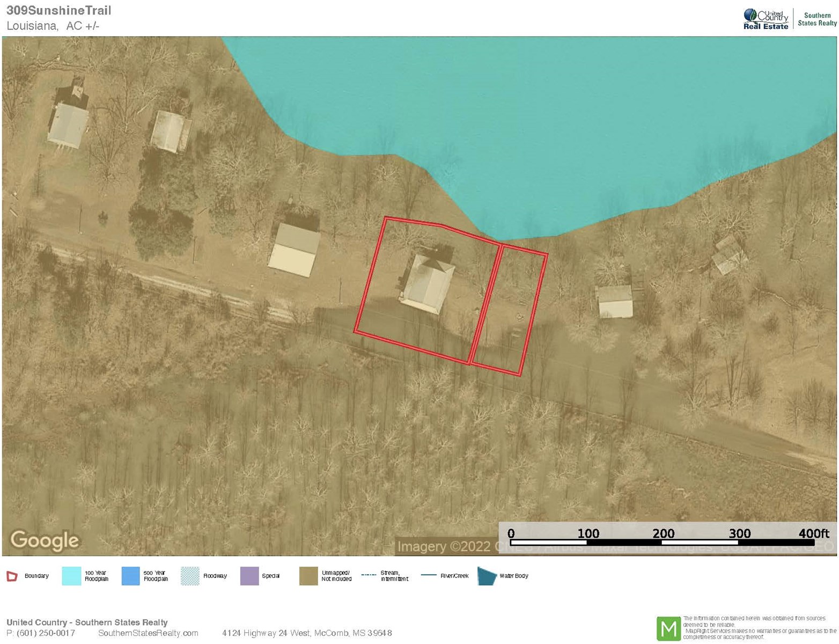The height and width of the screenshot is (644, 839).
Task: Click the Imagery ©2022 attribution text
Action: [x=443, y=546]
